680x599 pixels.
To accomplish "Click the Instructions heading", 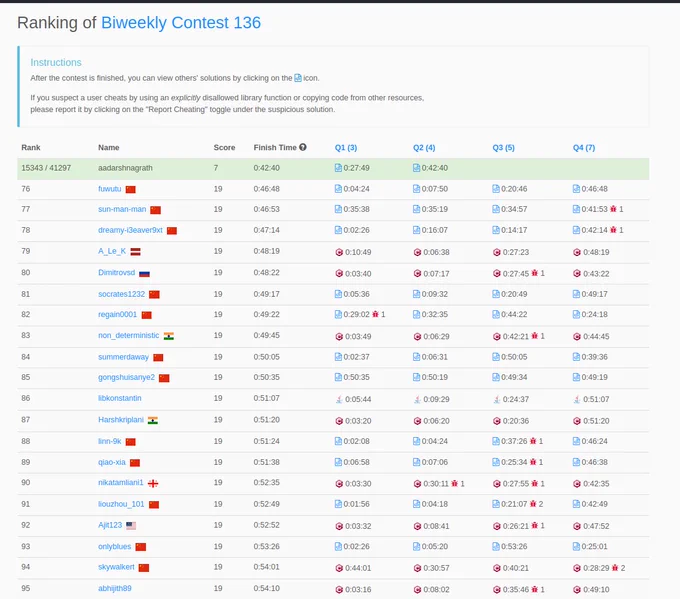I will tap(56, 62).
